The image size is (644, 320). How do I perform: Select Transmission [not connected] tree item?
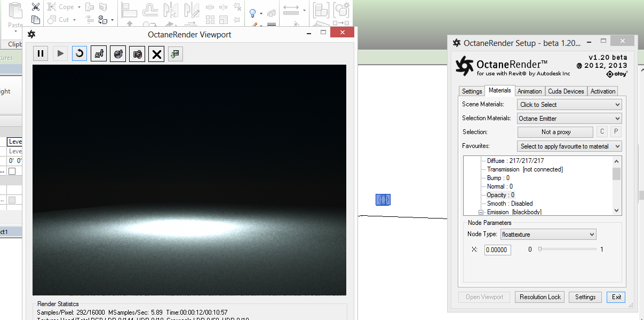click(x=525, y=169)
